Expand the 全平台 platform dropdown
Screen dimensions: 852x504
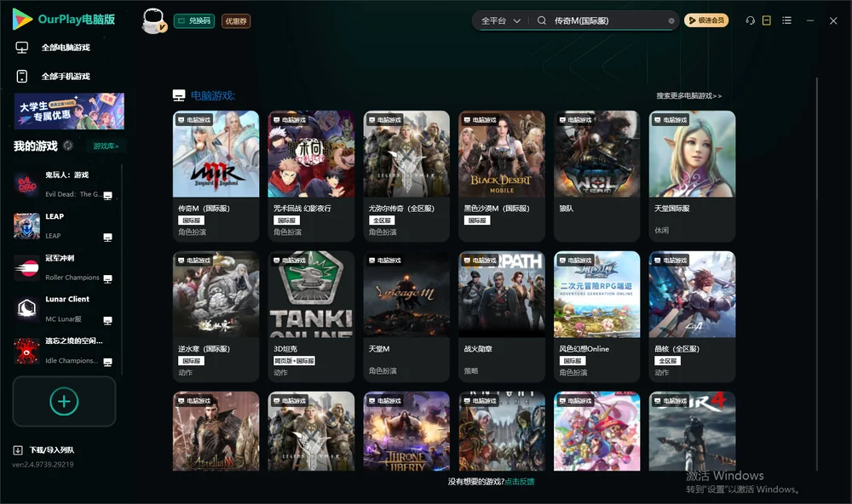500,20
